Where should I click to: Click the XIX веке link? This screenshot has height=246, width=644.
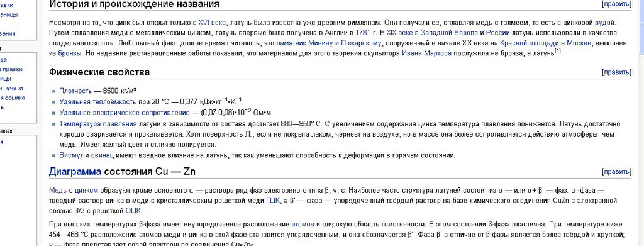pos(399,33)
